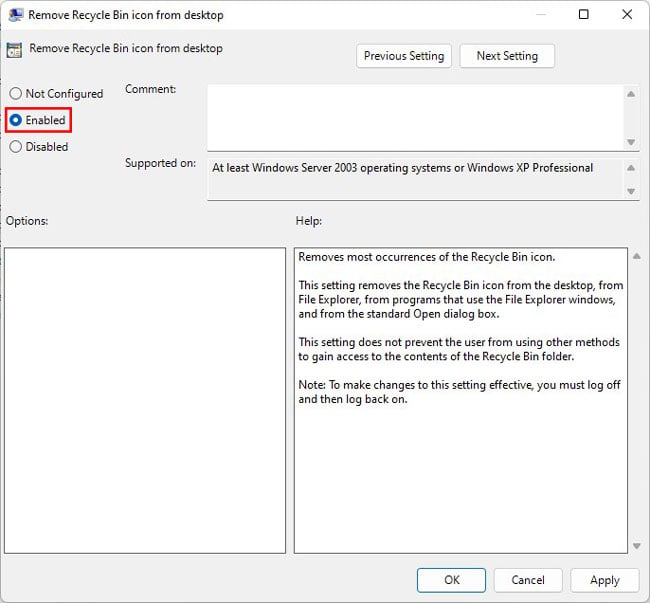The width and height of the screenshot is (650, 603).
Task: Click the Apply button
Action: 604,580
